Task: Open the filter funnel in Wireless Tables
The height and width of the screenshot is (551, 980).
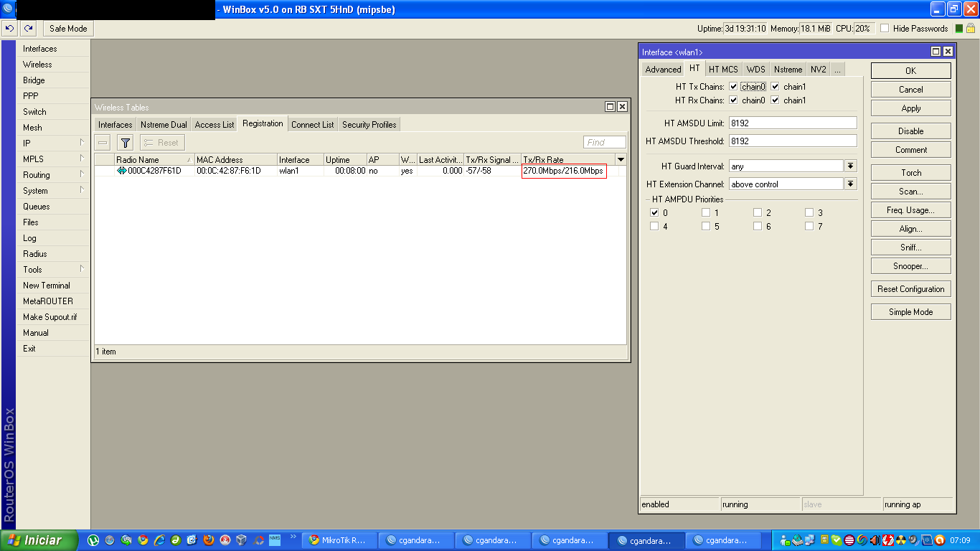Action: pos(125,143)
